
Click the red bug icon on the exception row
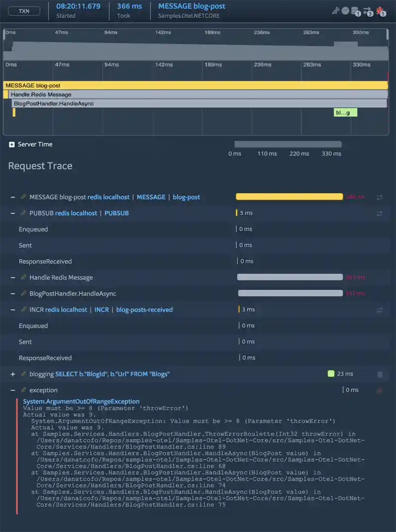coord(380,390)
